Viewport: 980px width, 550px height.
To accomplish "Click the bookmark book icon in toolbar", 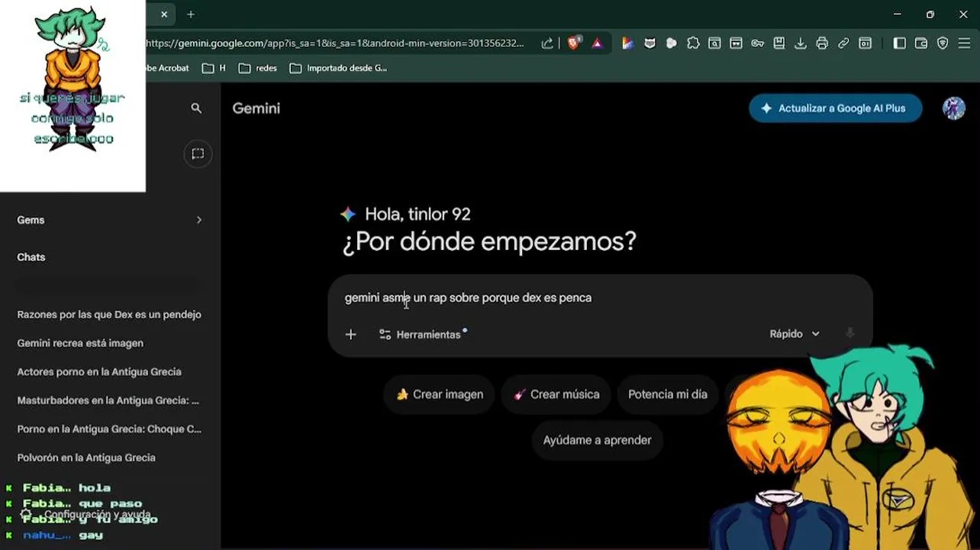I will 779,44.
